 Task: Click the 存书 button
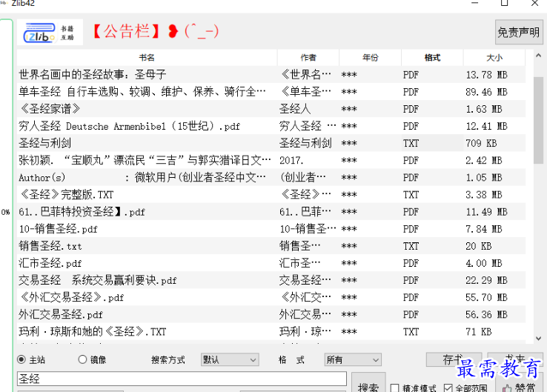point(454,359)
